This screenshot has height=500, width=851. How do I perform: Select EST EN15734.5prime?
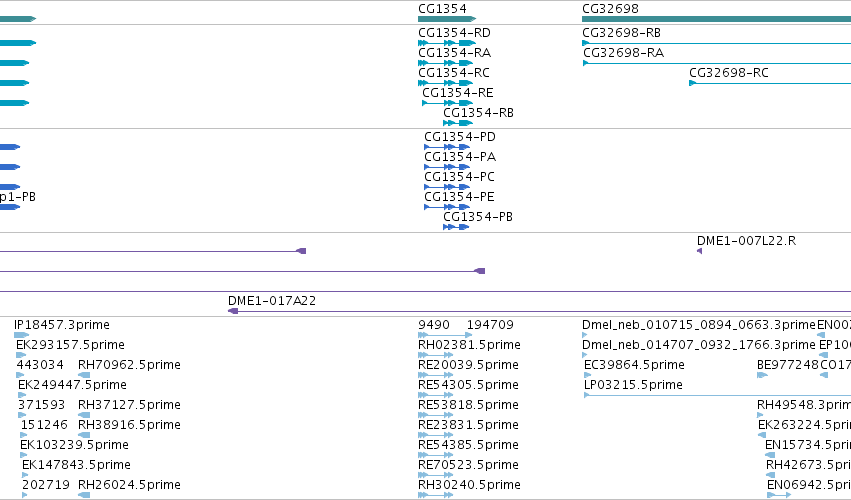coord(808,445)
